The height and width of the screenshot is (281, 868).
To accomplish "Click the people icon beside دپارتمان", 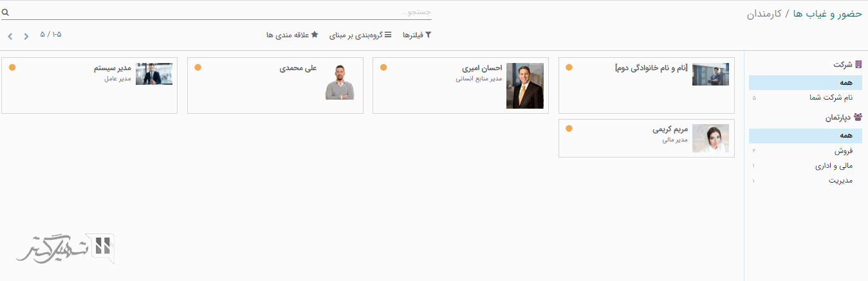I will tap(857, 118).
